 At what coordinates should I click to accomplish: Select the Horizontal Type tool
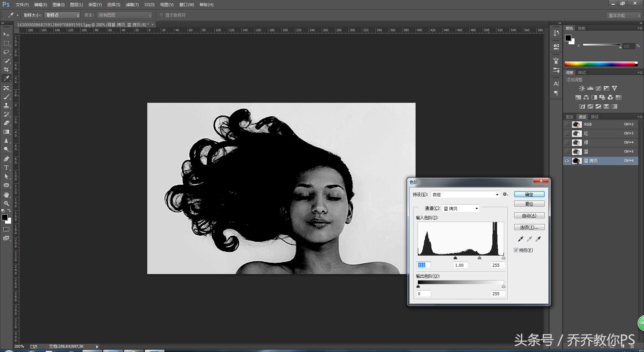coord(6,168)
